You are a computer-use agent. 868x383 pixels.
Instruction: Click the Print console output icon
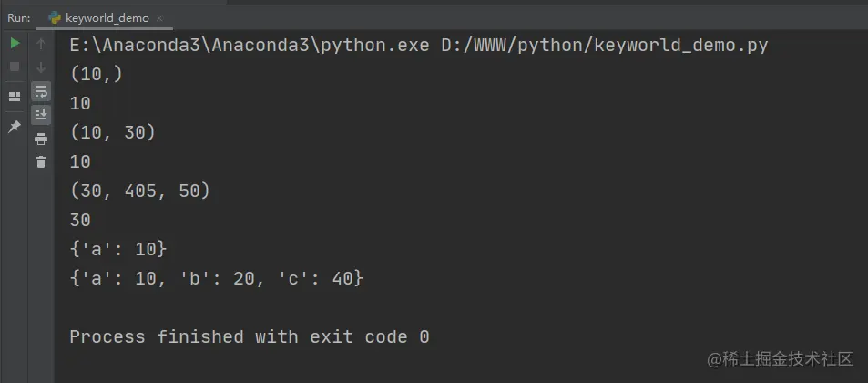[x=41, y=140]
